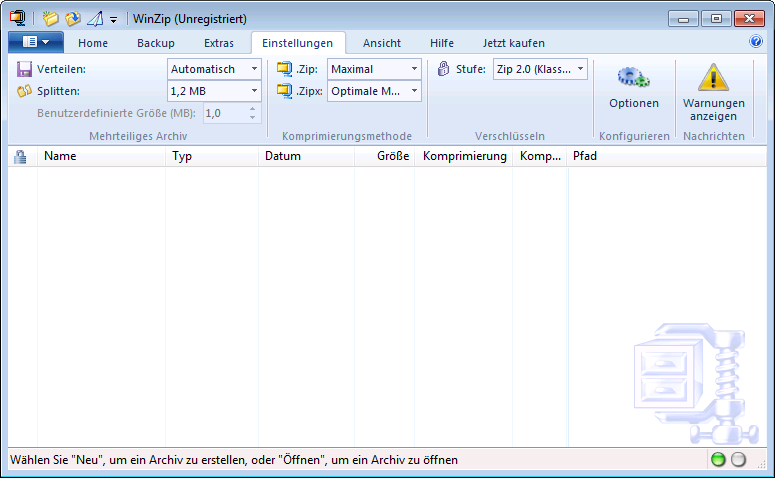
Task: Open the Stufe dropdown showing Zip 2.0
Action: click(540, 69)
